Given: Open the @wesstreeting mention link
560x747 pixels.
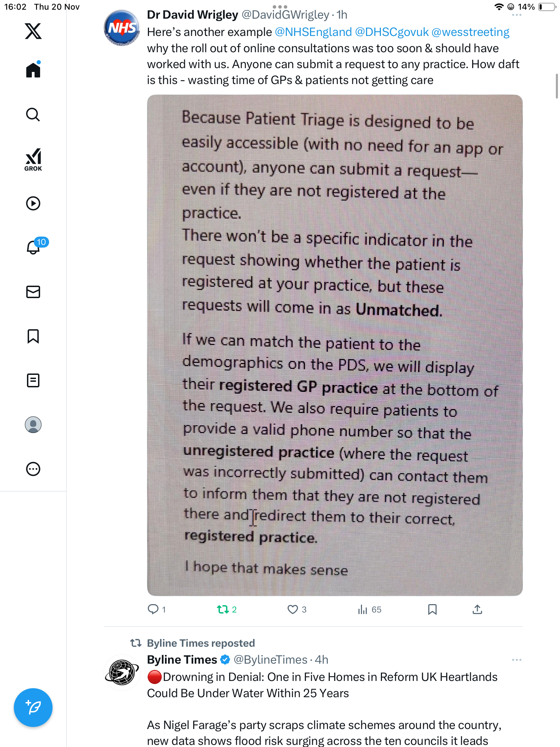Looking at the screenshot, I should (x=470, y=32).
